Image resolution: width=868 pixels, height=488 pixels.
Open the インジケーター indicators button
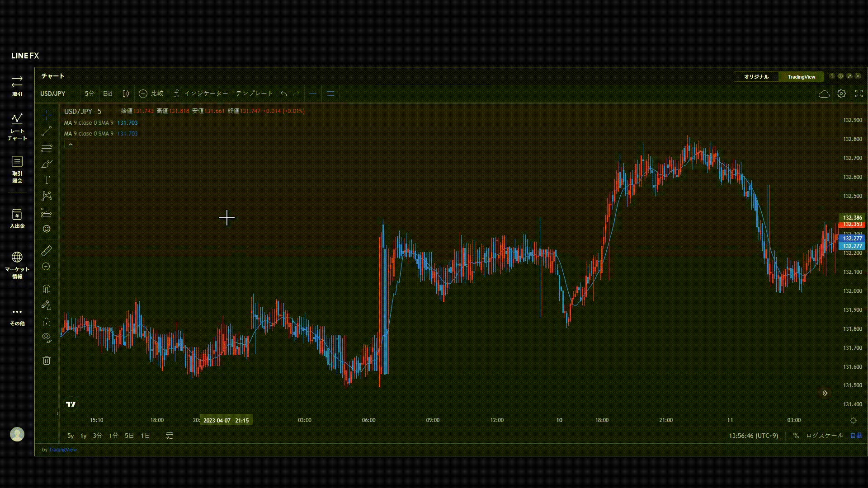click(x=201, y=94)
